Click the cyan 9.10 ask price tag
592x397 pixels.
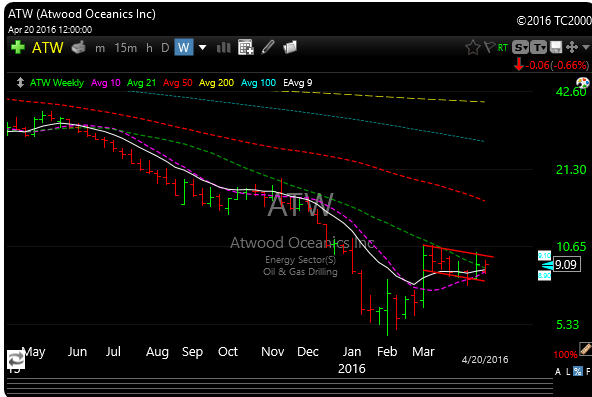pos(544,256)
